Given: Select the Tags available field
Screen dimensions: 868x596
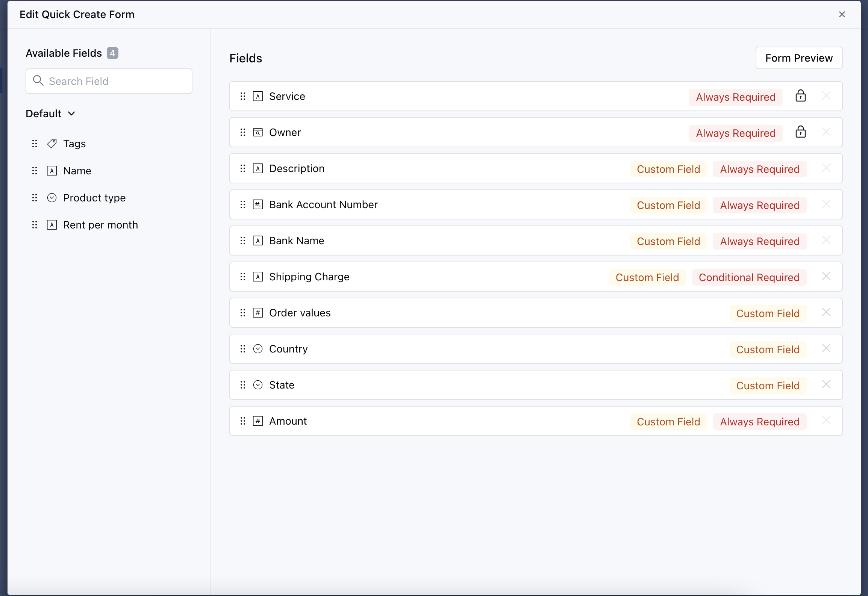Looking at the screenshot, I should pyautogui.click(x=74, y=144).
